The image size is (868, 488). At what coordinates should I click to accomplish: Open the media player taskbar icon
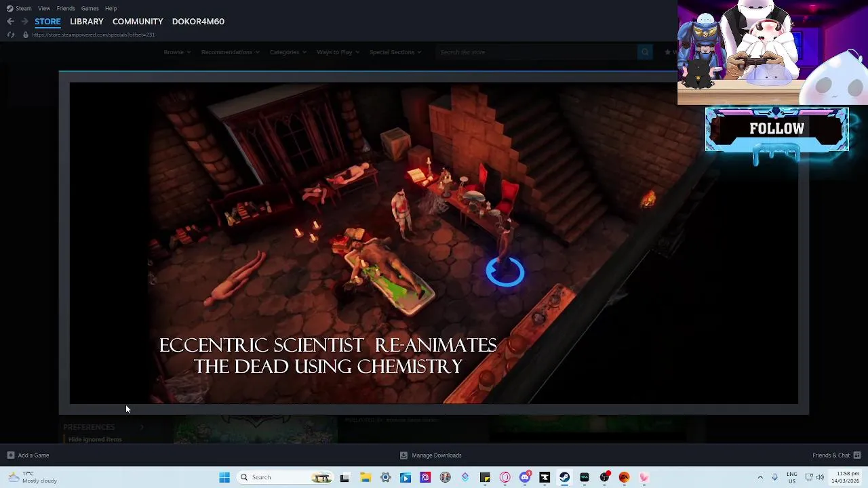click(406, 477)
